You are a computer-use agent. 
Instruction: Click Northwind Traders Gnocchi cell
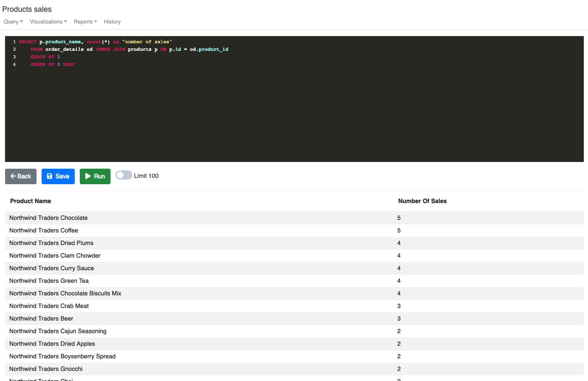tap(46, 369)
